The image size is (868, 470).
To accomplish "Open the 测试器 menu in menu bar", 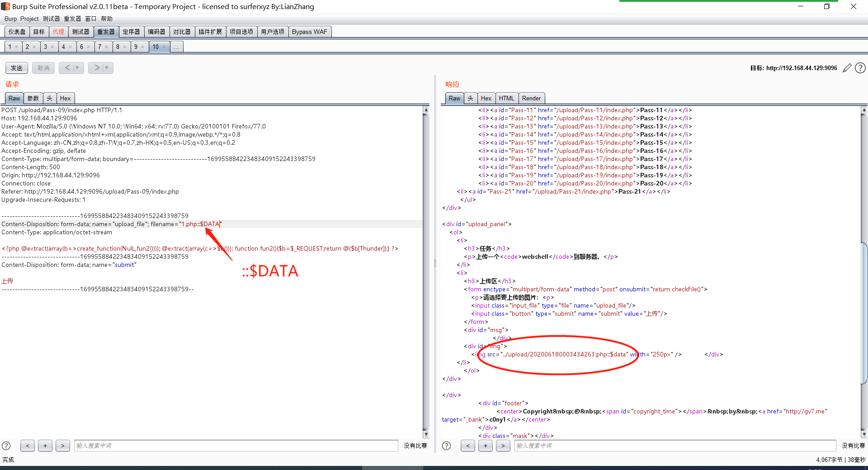I will pyautogui.click(x=51, y=19).
